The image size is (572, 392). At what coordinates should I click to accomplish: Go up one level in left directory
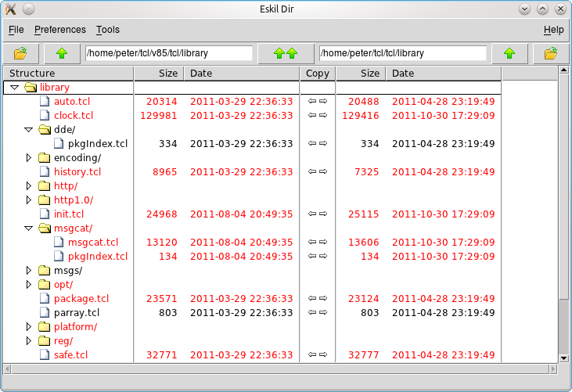[61, 53]
